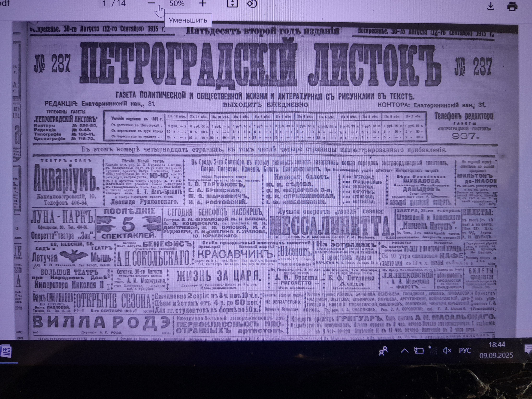Click 'ОТКРЫТІЕ СЕЗОНА' heading
The width and height of the screenshot is (532, 399).
pyautogui.click(x=114, y=301)
